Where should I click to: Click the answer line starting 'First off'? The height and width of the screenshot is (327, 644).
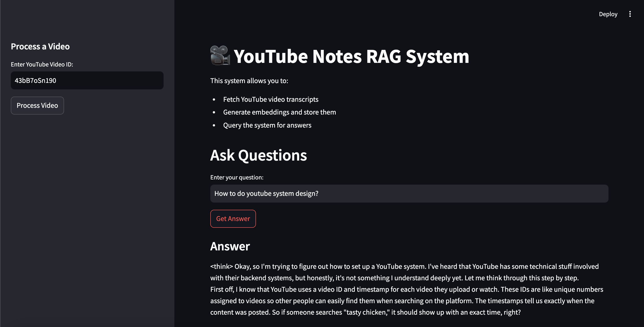click(406, 289)
